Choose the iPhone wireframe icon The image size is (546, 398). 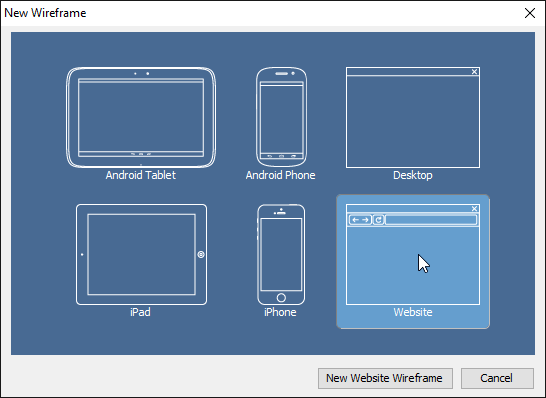click(x=281, y=255)
